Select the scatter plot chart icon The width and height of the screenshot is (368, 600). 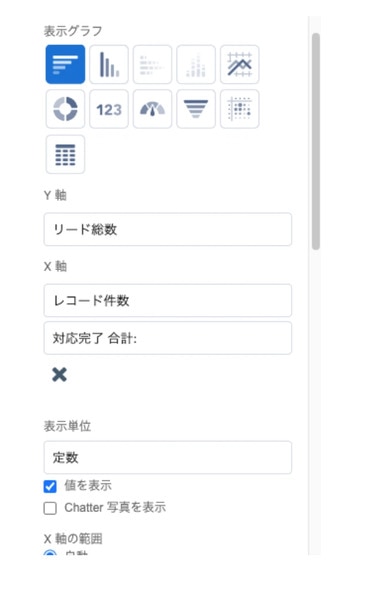point(240,109)
